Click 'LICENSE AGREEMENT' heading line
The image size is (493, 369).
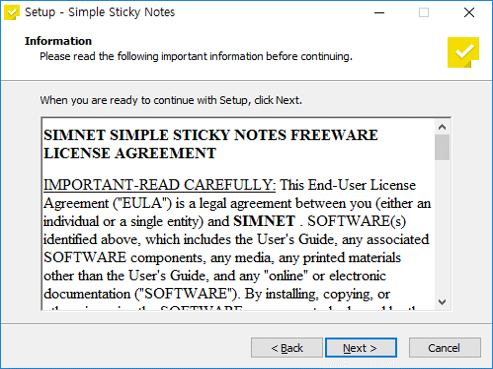(130, 153)
